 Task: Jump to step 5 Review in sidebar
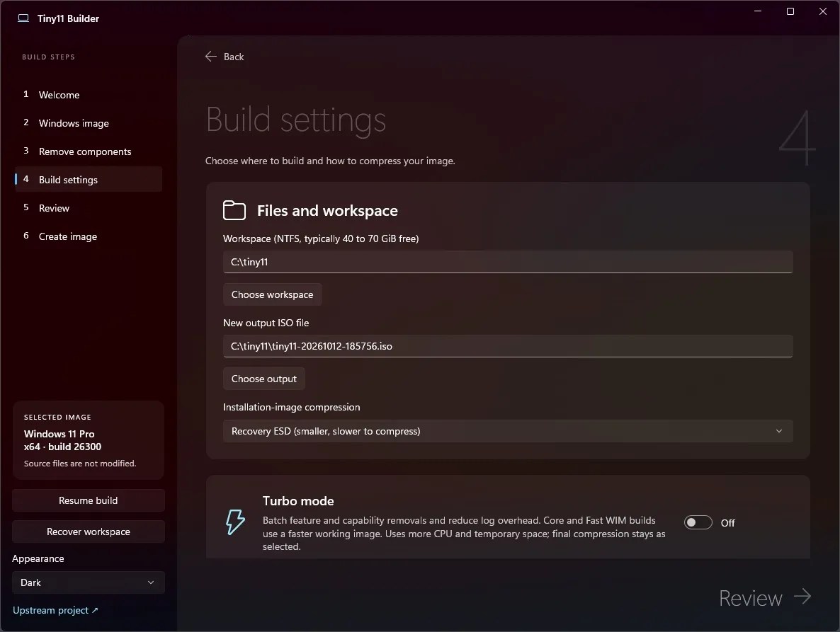click(x=89, y=208)
